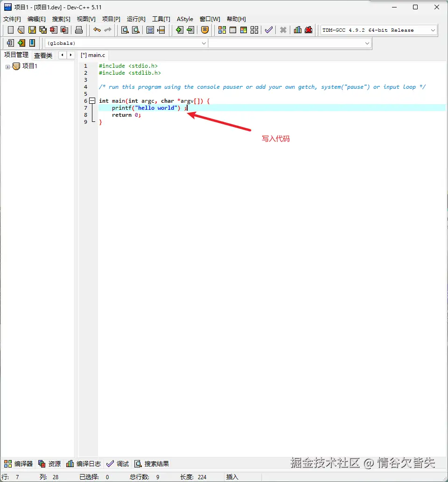
Task: Open the 项目[P] menu
Action: (x=111, y=19)
